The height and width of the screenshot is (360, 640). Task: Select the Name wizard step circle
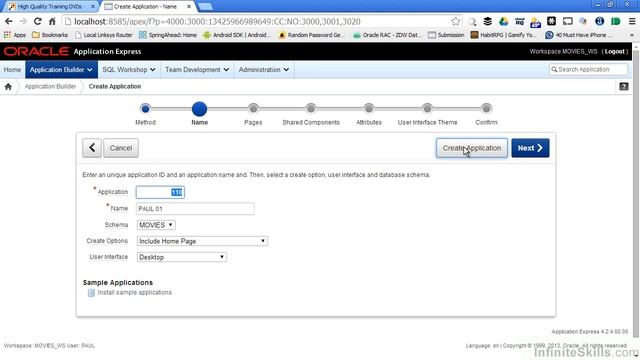pos(200,109)
